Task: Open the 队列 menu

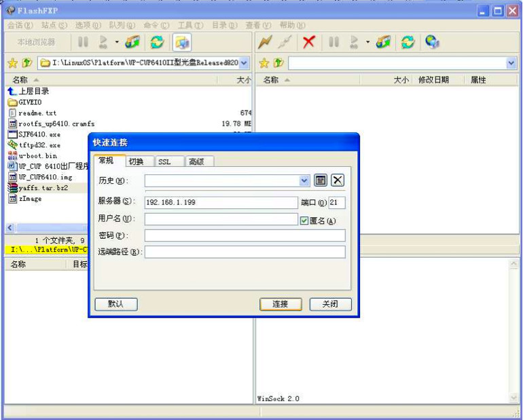Action: click(122, 25)
